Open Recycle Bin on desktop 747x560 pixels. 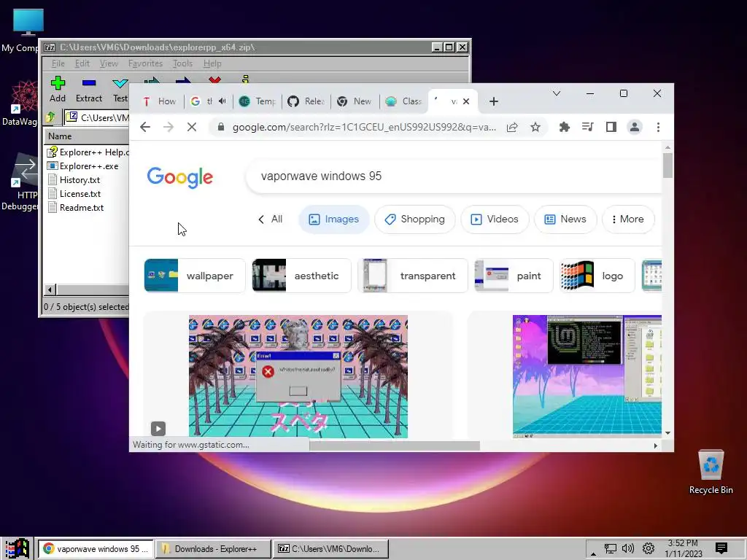click(711, 472)
